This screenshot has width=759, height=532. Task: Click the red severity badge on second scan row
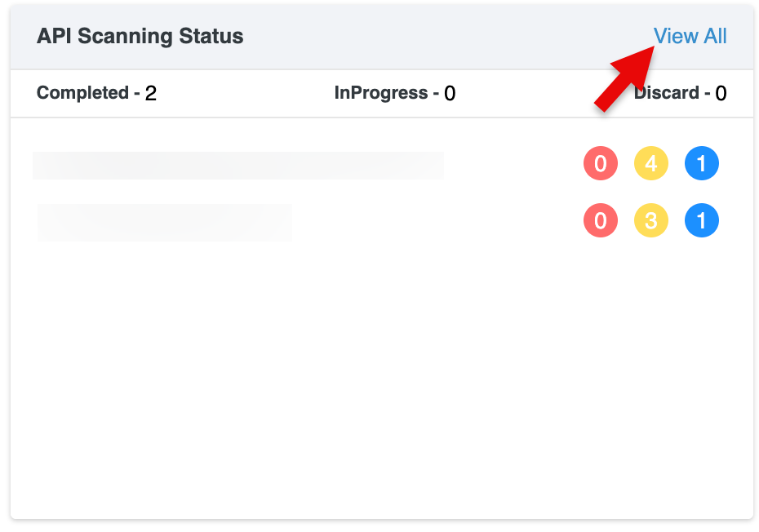601,220
